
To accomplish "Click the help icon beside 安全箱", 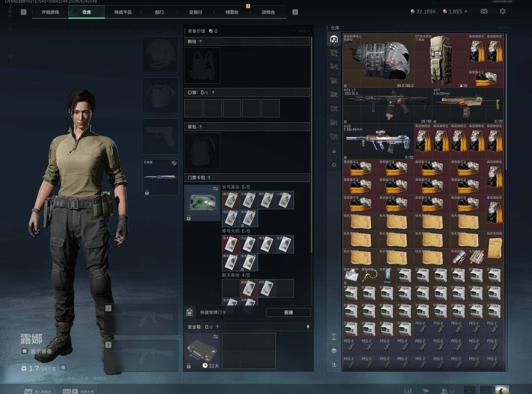I will pyautogui.click(x=217, y=327).
